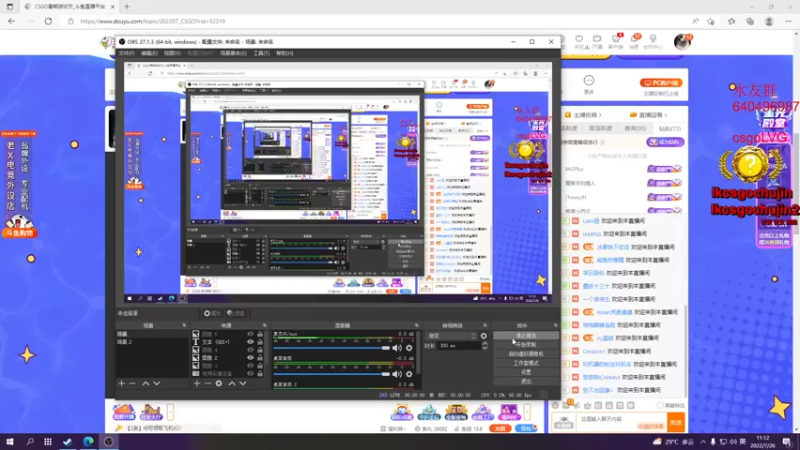Pop out the 转场特效 dock panel

point(485,326)
